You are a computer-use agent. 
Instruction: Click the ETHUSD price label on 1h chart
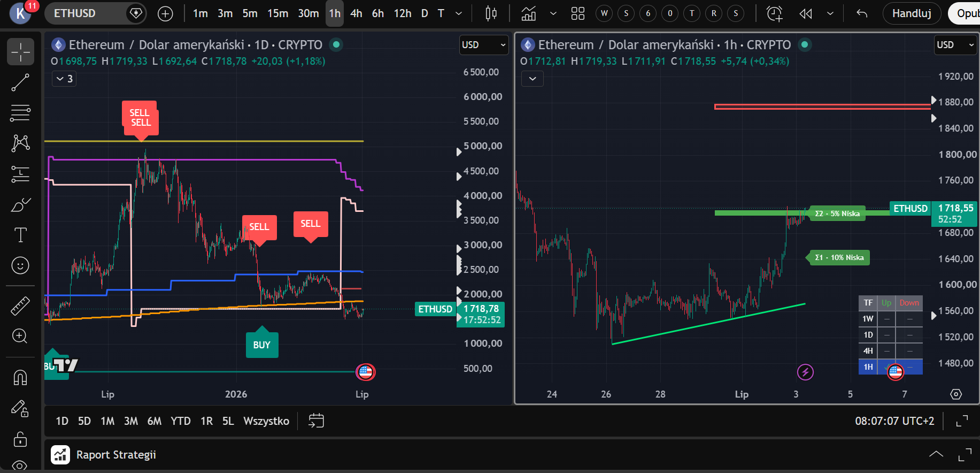pos(910,208)
